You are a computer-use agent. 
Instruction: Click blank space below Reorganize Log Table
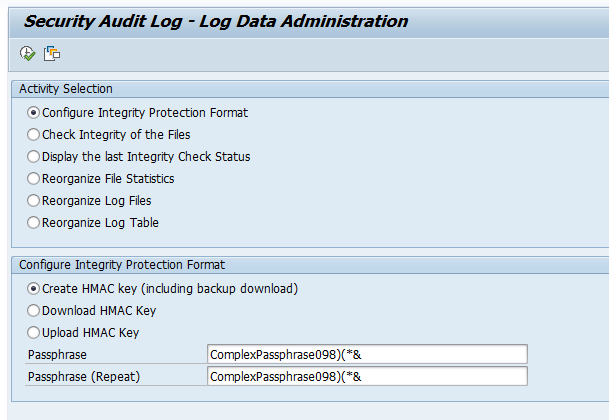[300, 240]
